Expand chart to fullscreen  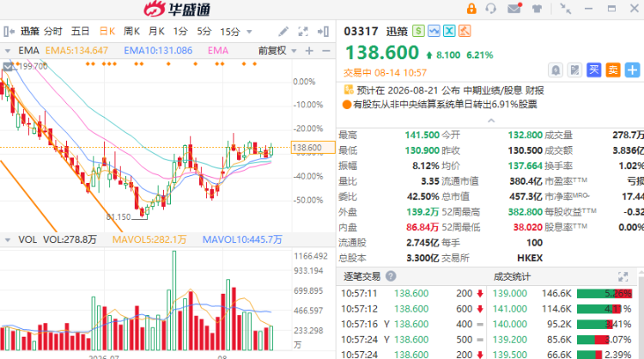(303, 31)
